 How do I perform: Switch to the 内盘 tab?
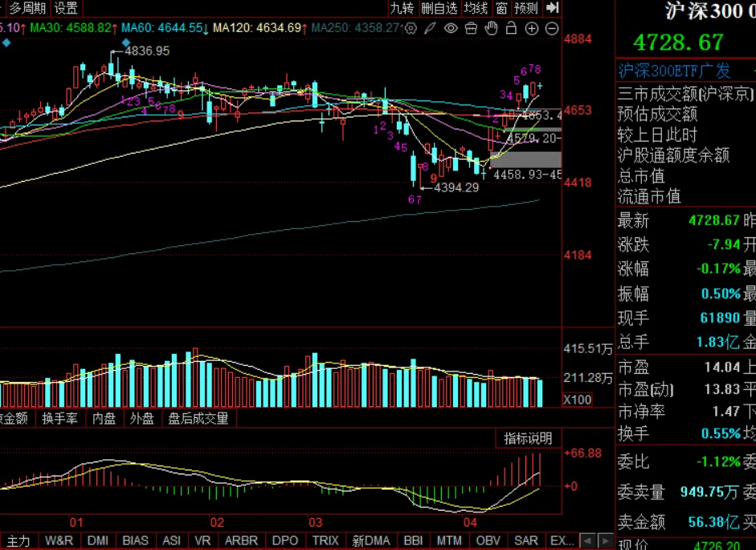(104, 418)
